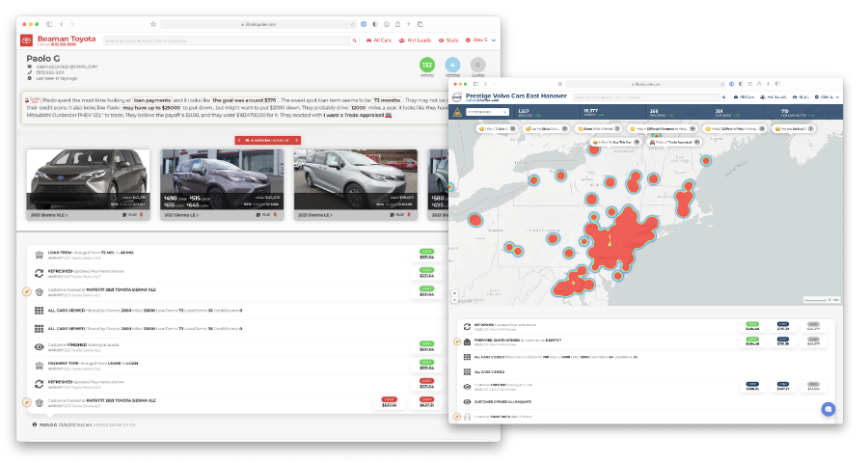Click the 2021 Sienna XLE title link
The height and width of the screenshot is (463, 868).
pos(49,215)
